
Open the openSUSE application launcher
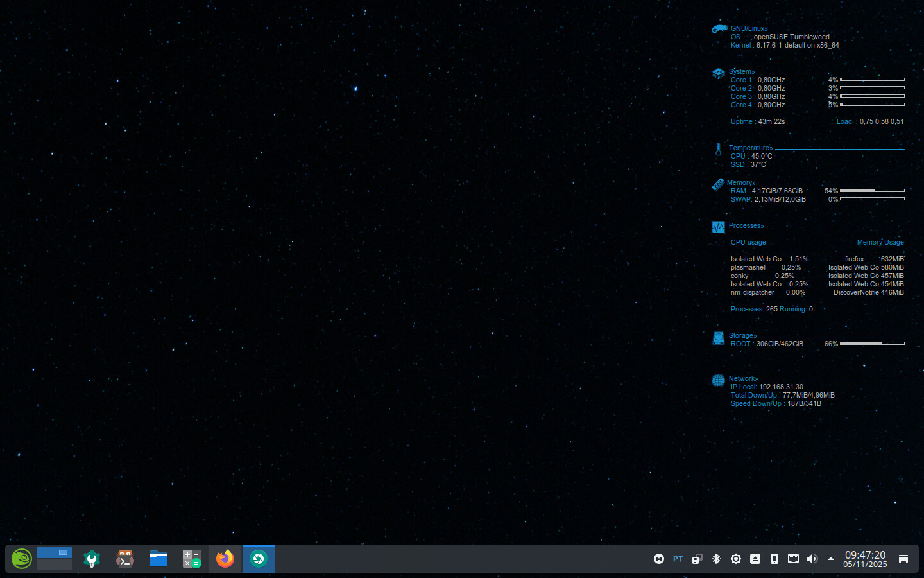(x=21, y=559)
